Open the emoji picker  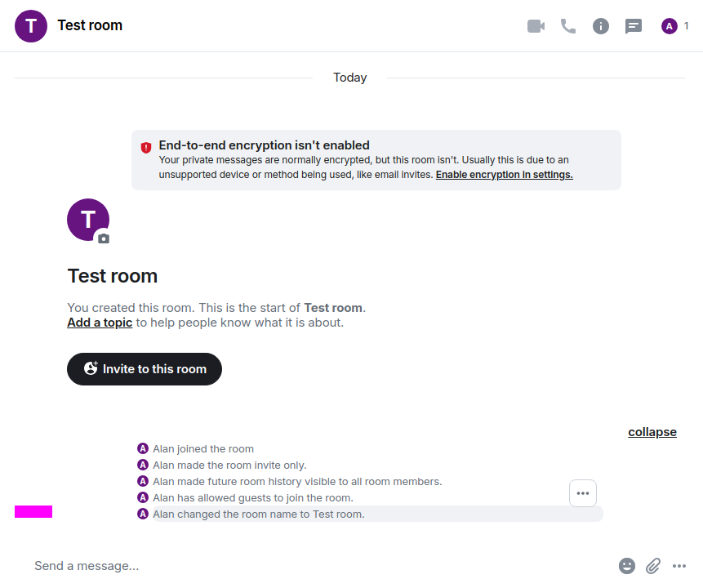click(627, 566)
